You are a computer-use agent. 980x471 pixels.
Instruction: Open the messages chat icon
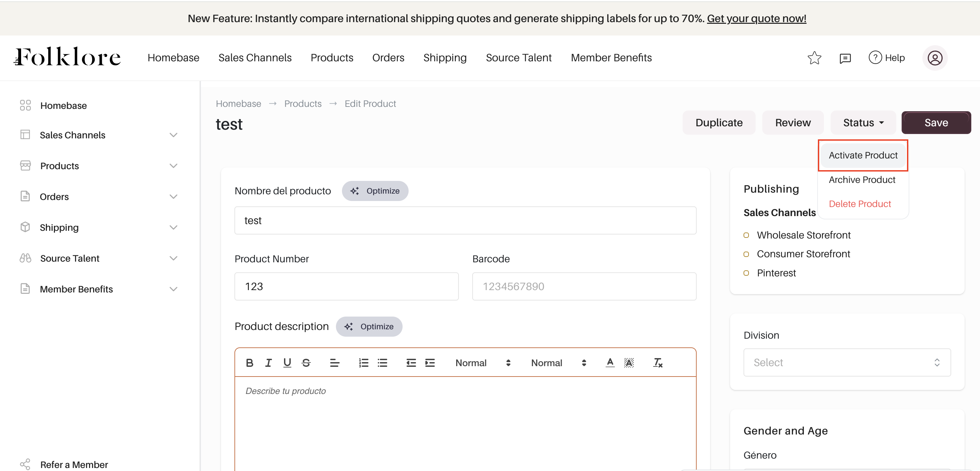tap(845, 58)
